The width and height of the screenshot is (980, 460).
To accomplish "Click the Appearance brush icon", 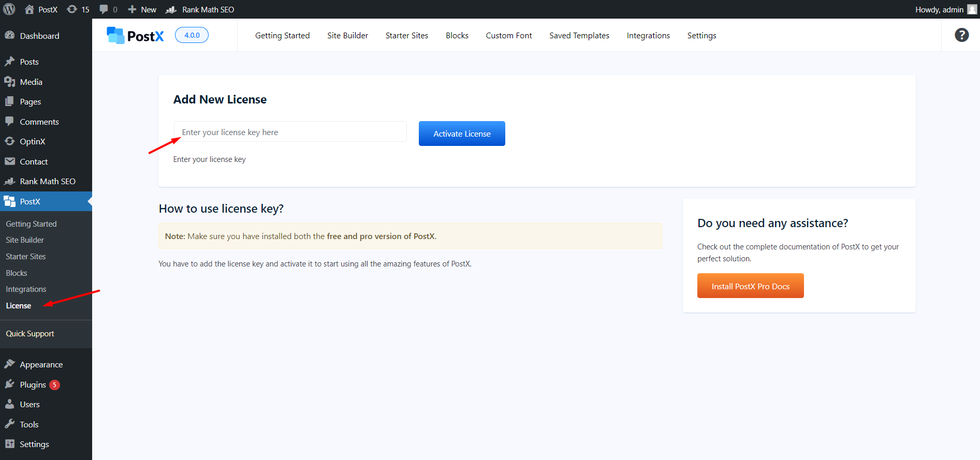I will (9, 364).
